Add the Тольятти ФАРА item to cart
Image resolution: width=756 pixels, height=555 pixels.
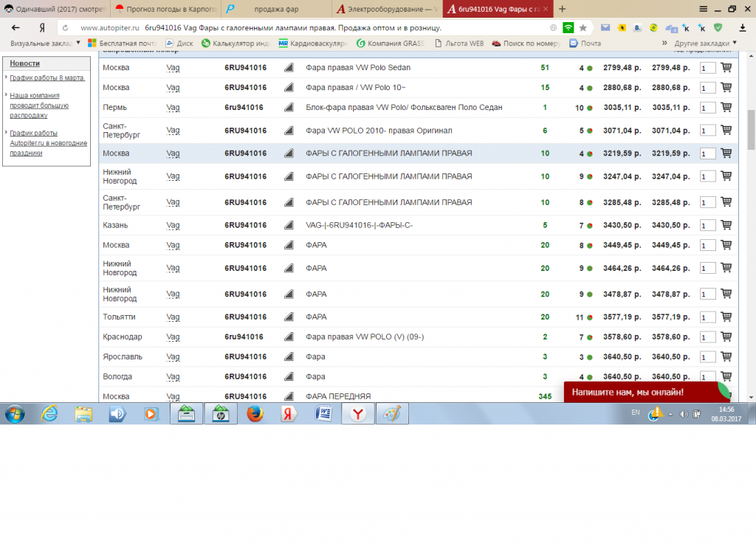pos(726,317)
